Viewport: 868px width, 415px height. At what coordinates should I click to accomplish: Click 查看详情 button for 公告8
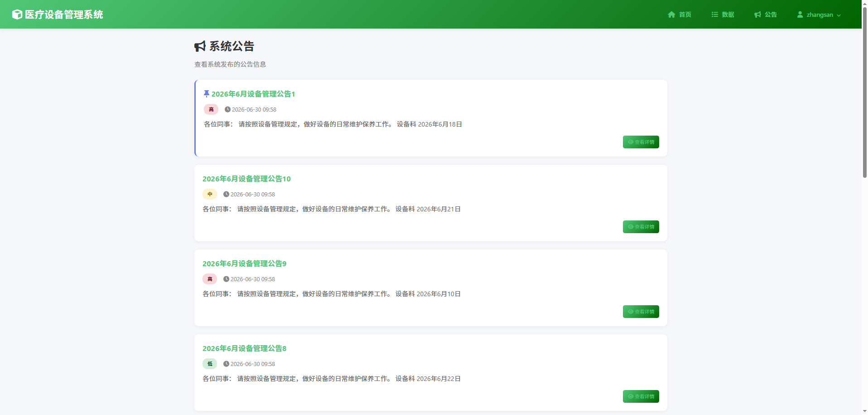point(641,396)
